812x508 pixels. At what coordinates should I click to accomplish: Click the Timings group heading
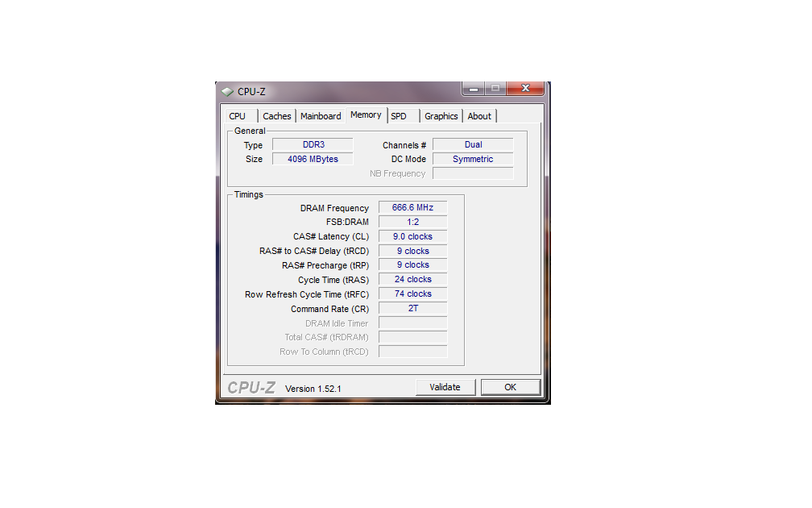249,194
